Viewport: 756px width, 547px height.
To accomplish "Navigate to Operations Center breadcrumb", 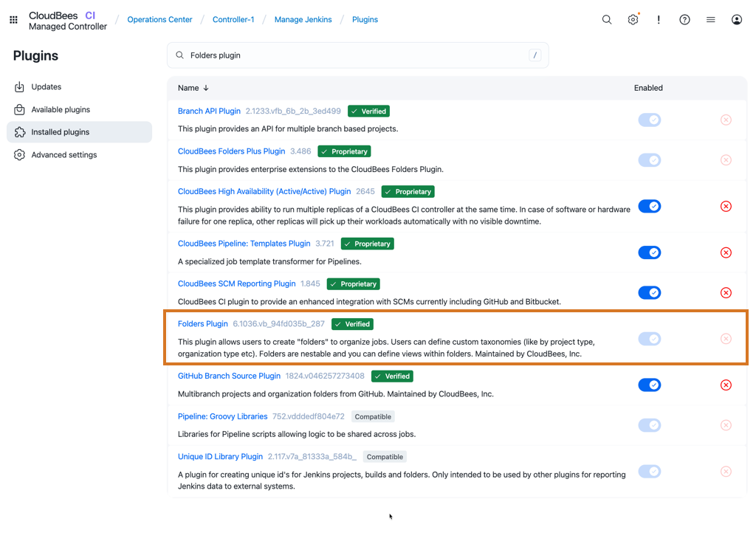I will (159, 20).
